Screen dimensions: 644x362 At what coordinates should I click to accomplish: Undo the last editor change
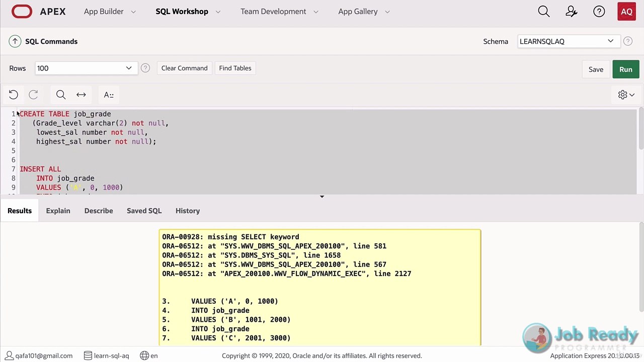pyautogui.click(x=14, y=95)
